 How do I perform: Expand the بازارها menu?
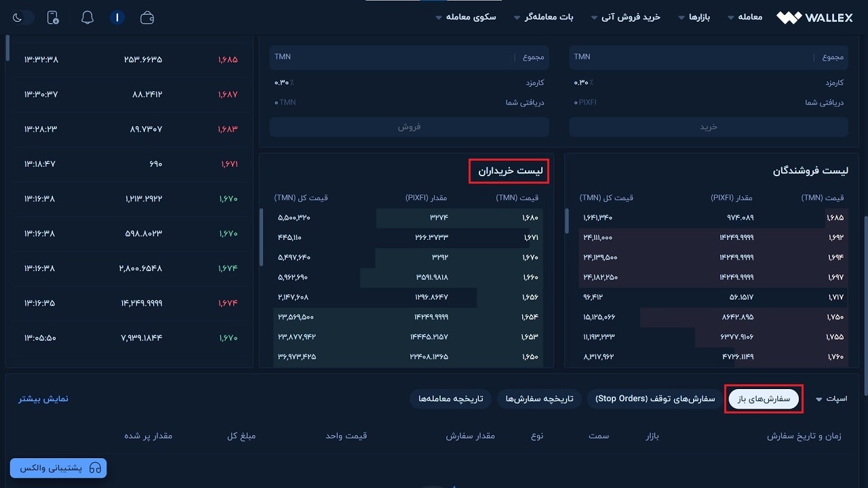click(694, 17)
